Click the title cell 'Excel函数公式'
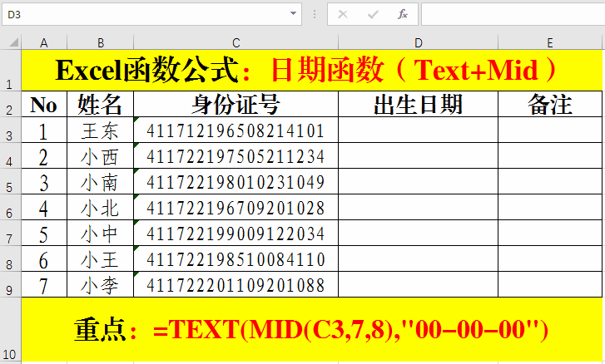The image size is (605, 364). point(312,70)
